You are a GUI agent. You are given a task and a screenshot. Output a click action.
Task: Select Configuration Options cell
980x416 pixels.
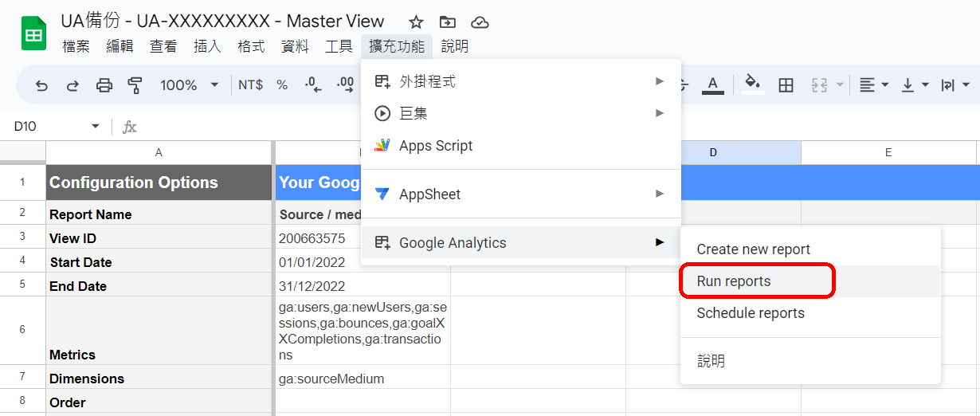coord(159,182)
